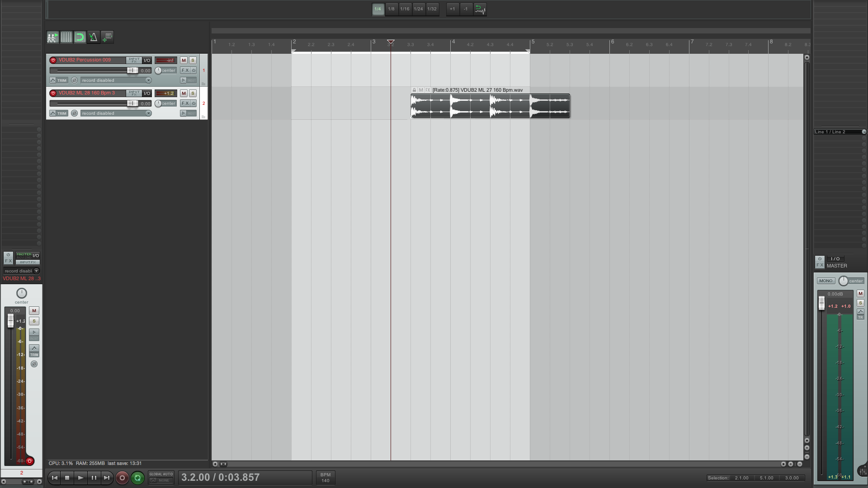Click the auto-crossfade walking figures icon
Viewport: 868px width, 488px height.
(x=52, y=38)
